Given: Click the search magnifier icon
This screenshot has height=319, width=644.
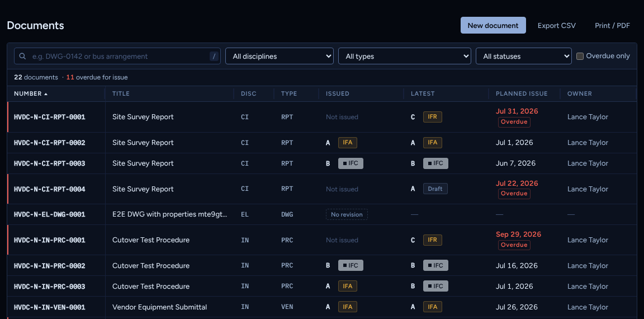Looking at the screenshot, I should tap(22, 57).
